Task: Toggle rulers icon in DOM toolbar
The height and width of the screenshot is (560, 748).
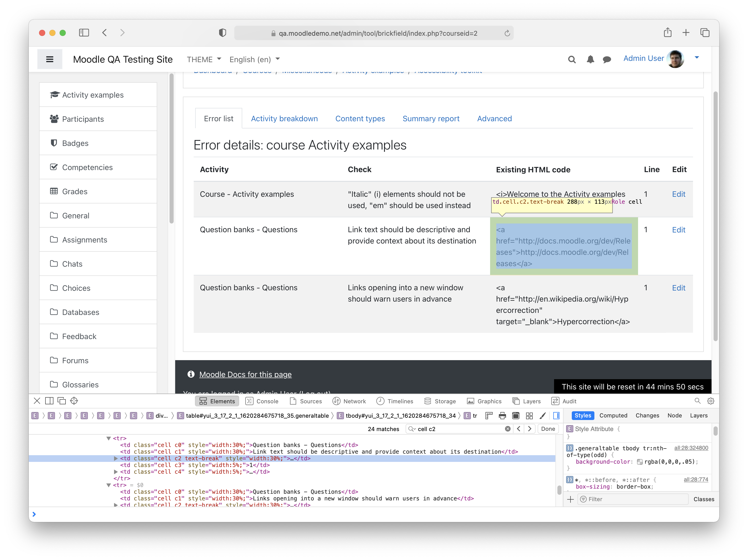Action: pos(489,416)
